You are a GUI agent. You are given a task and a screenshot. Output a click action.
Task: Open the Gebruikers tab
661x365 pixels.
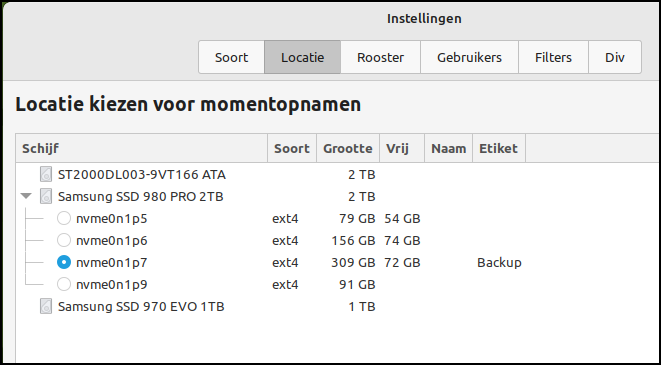click(469, 57)
